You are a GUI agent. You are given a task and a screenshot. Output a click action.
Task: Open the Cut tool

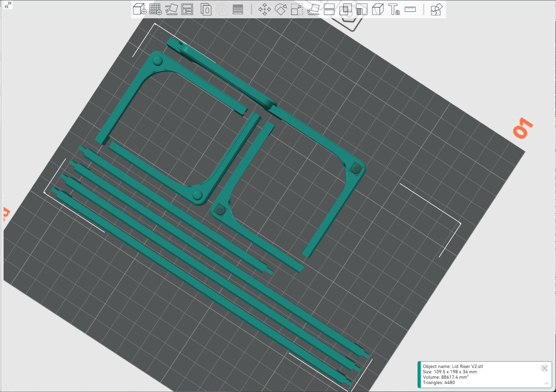pos(329,10)
